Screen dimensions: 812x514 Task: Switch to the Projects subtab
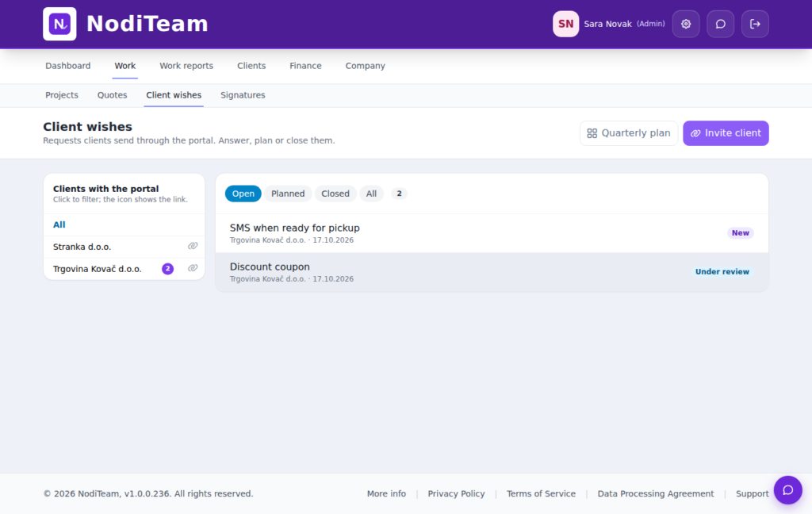pyautogui.click(x=62, y=95)
